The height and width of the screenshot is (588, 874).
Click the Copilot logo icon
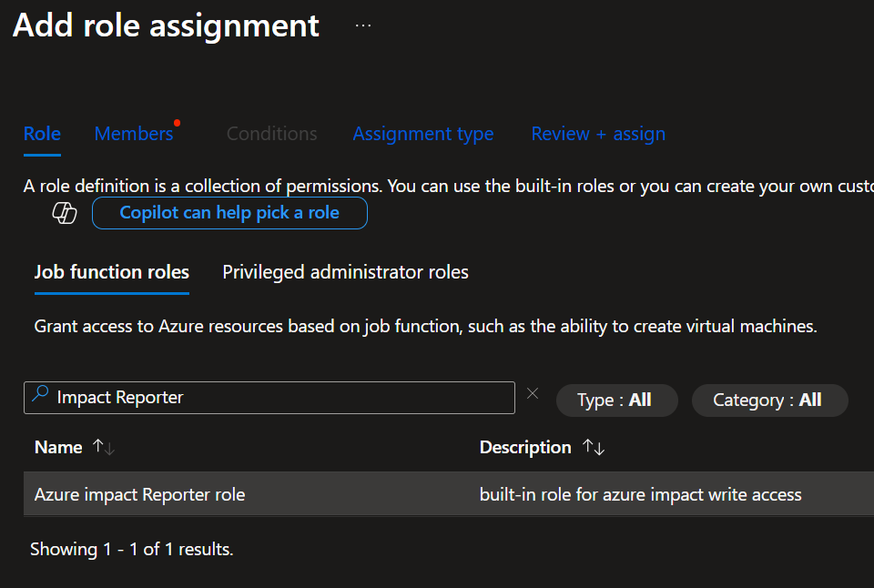point(65,213)
